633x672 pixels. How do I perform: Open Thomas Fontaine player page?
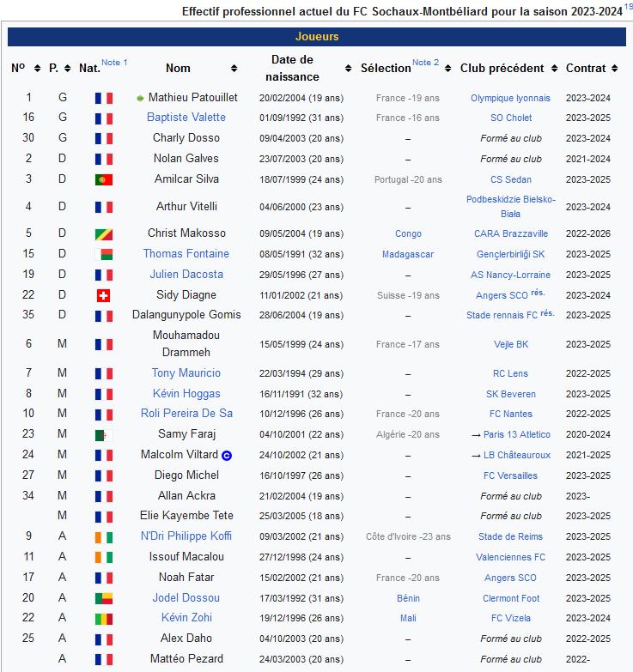point(186,254)
